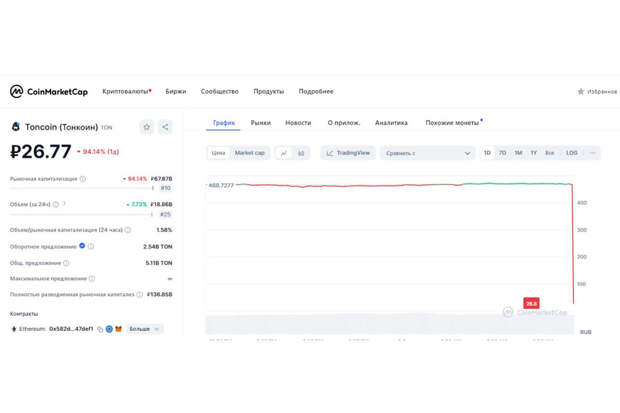Open the Криптовалюты navigation menu
This screenshot has height=413, width=620.
tap(126, 92)
